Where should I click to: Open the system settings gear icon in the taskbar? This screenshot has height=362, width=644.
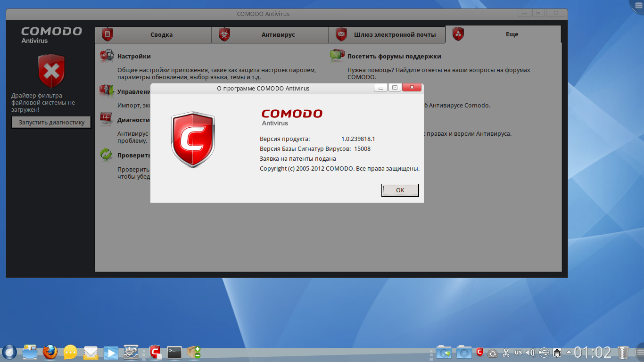coord(131,352)
